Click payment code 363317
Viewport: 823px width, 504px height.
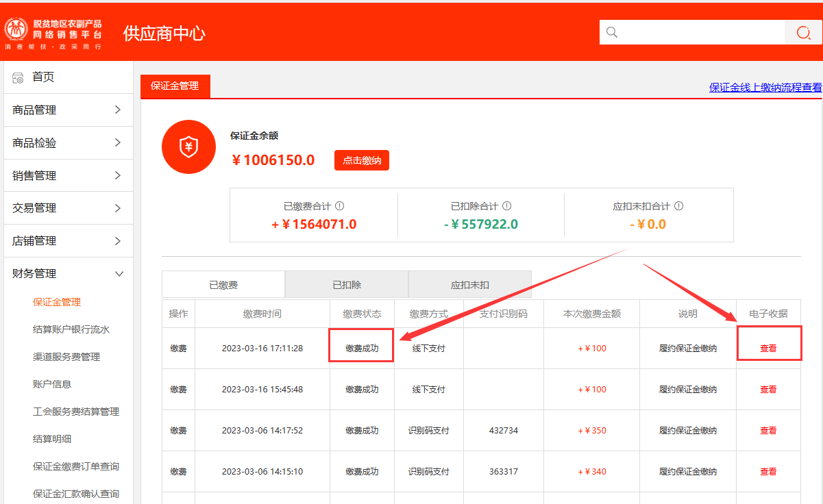(x=504, y=472)
